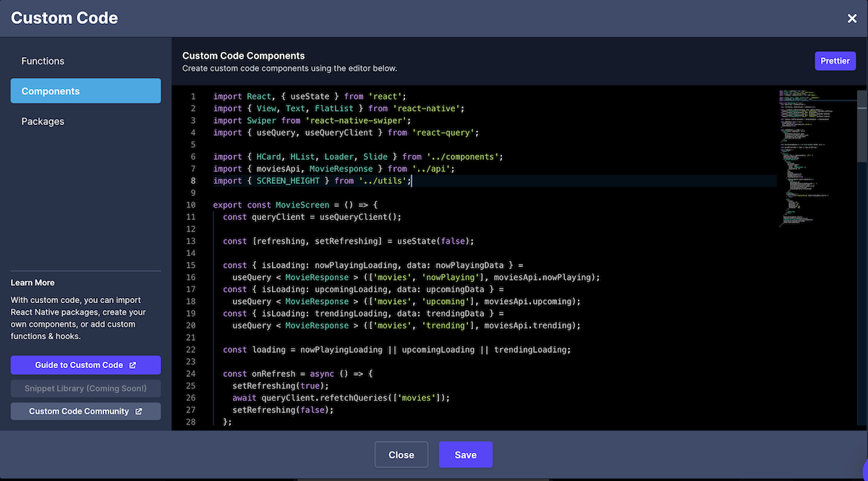Click 'useQueryClient()' on line 11
This screenshot has width=868, height=481.
(358, 217)
